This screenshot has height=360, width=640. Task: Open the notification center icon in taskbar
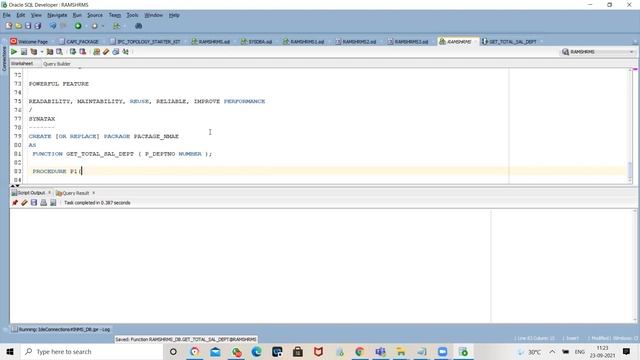click(626, 351)
